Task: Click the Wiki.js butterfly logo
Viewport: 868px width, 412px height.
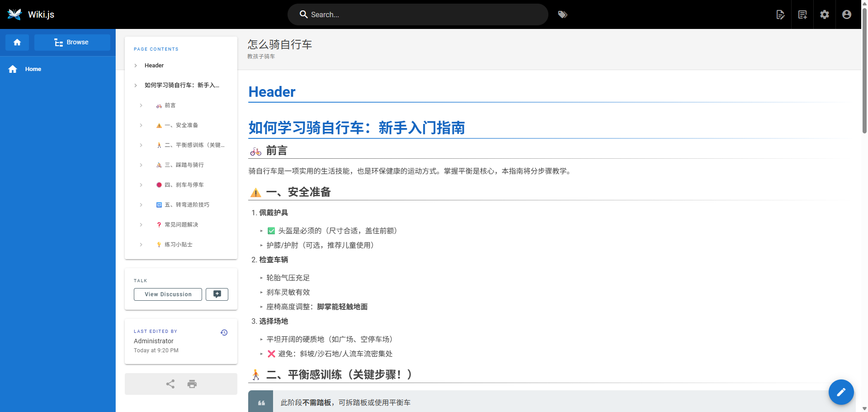Action: pos(14,14)
